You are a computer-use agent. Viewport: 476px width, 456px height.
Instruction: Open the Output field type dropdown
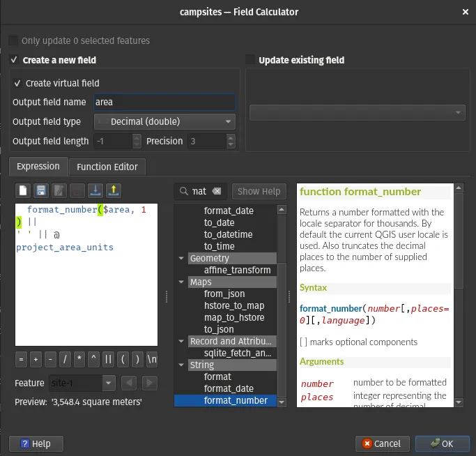tap(164, 121)
